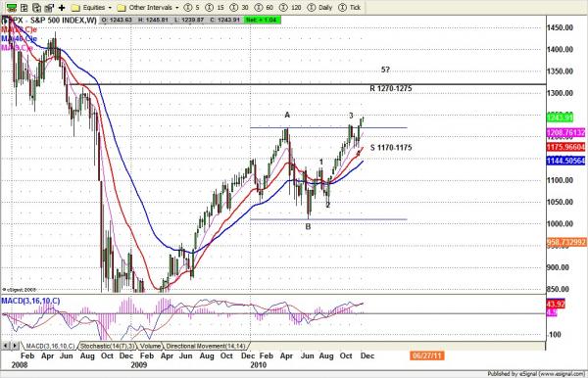Click the wave B label on chart
Image resolution: width=588 pixels, height=378 pixels.
(308, 226)
